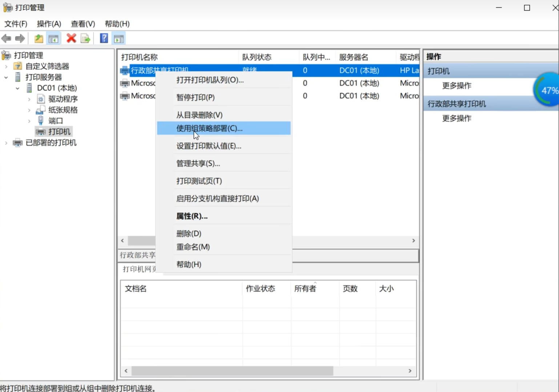Expand the 已部署的打印机 tree node
This screenshot has width=559, height=392.
(x=6, y=143)
